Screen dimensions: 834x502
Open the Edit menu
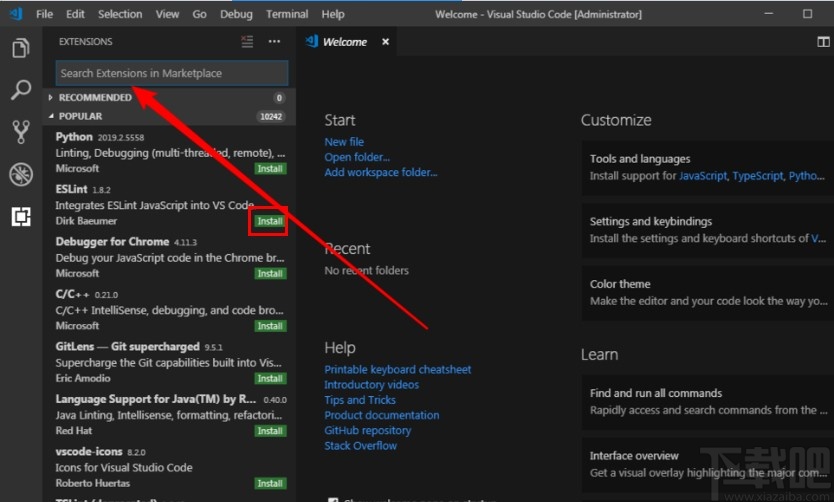(x=75, y=14)
